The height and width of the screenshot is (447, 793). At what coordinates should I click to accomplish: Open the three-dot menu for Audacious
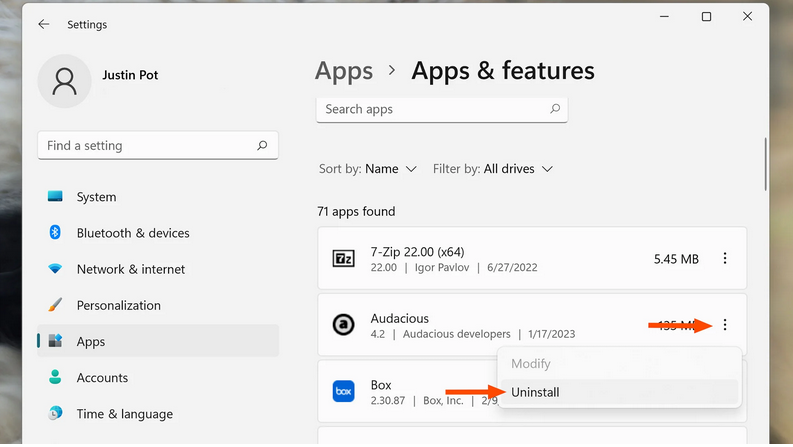click(725, 325)
